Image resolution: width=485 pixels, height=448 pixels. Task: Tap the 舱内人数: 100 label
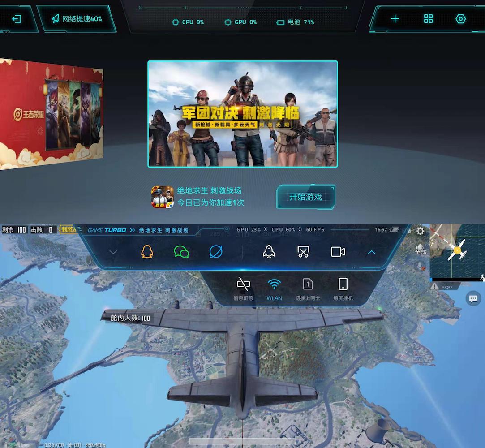click(130, 318)
